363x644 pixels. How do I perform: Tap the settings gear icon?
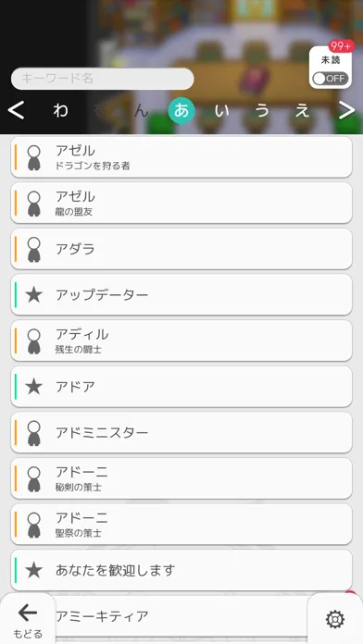(x=335, y=618)
